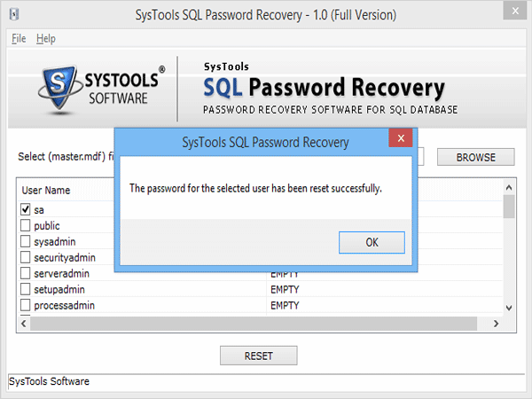The image size is (532, 399).
Task: Click EMPTY value in setupadmin row
Action: pos(285,290)
